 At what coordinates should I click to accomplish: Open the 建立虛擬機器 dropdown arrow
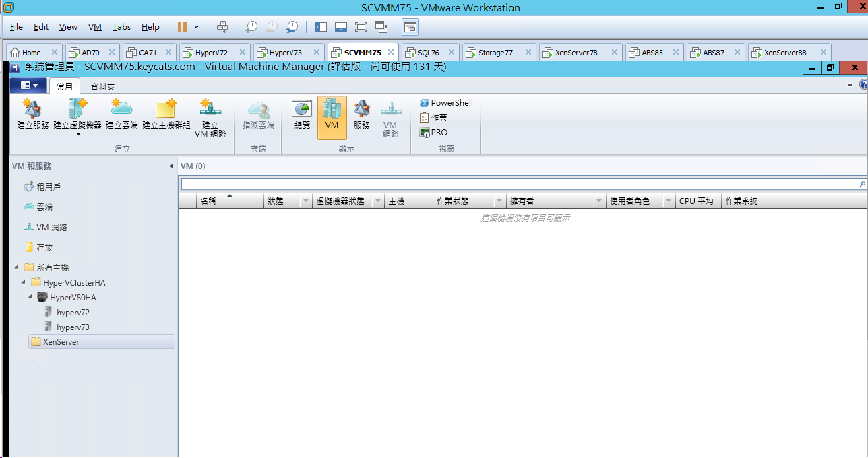[77, 134]
